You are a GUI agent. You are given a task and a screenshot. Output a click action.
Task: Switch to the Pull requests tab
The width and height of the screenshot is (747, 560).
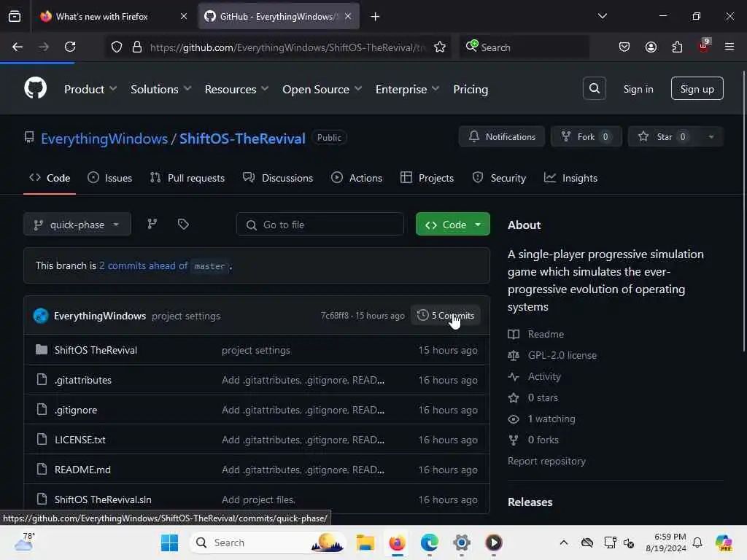(x=187, y=178)
